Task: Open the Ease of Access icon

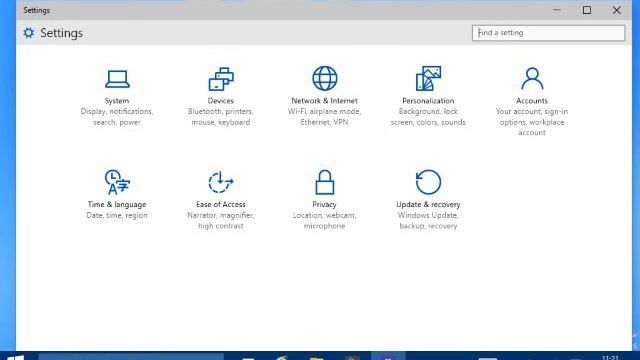Action: click(x=221, y=182)
